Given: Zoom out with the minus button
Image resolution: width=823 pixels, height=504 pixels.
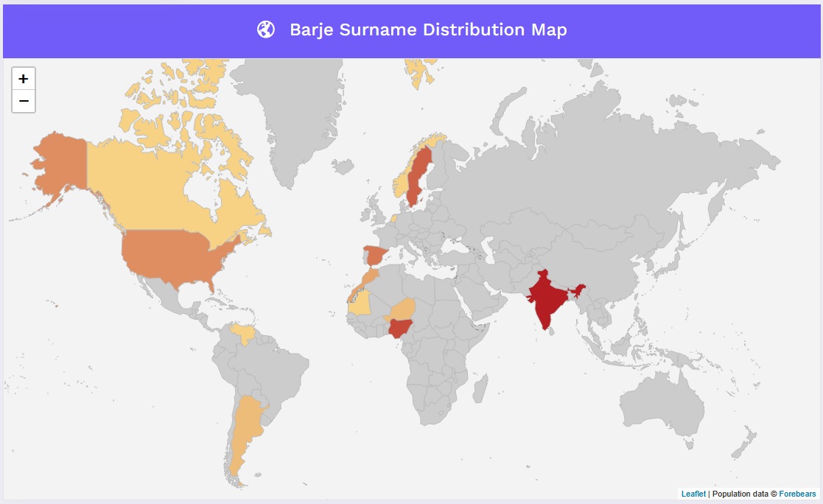Looking at the screenshot, I should coord(24,101).
